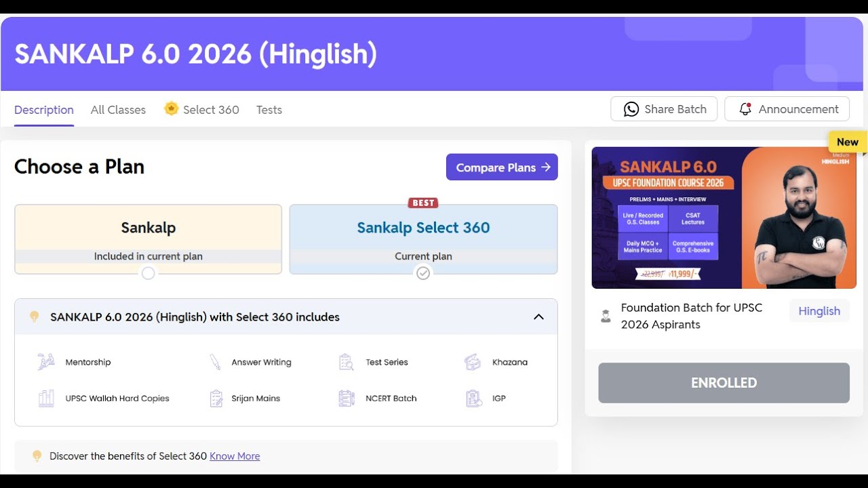Click the Current plan status text
The height and width of the screenshot is (488, 868).
423,256
